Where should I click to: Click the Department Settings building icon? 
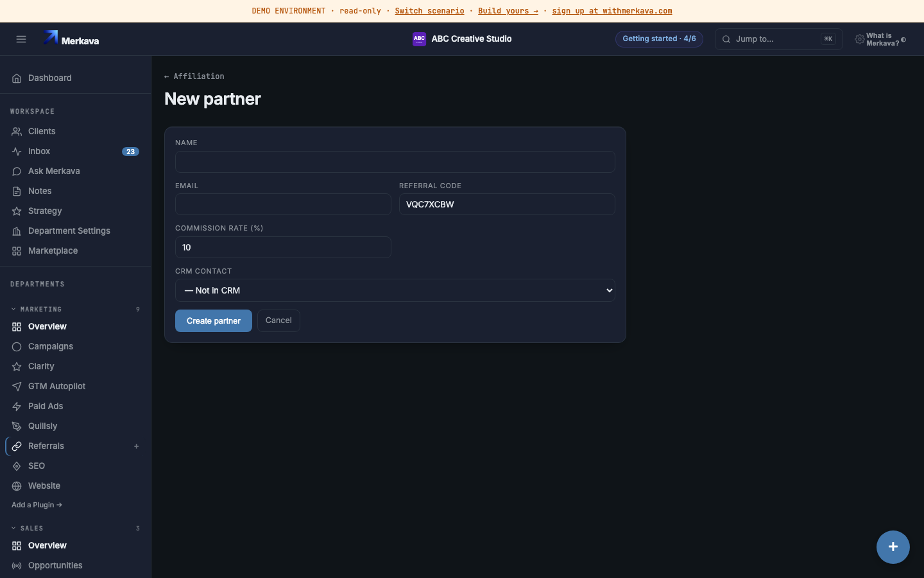(x=17, y=231)
